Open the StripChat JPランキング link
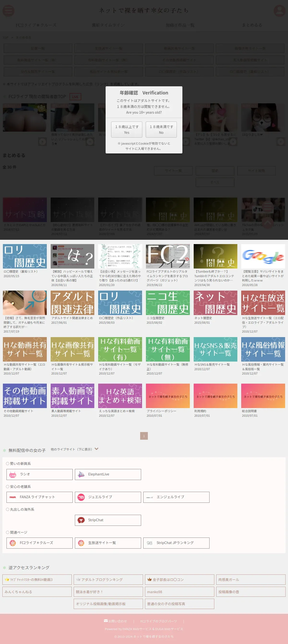The height and width of the screenshot is (644, 288). tap(176, 543)
